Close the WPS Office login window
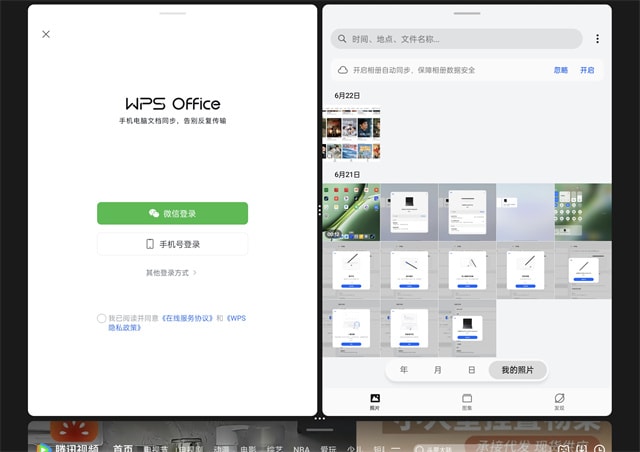 46,34
